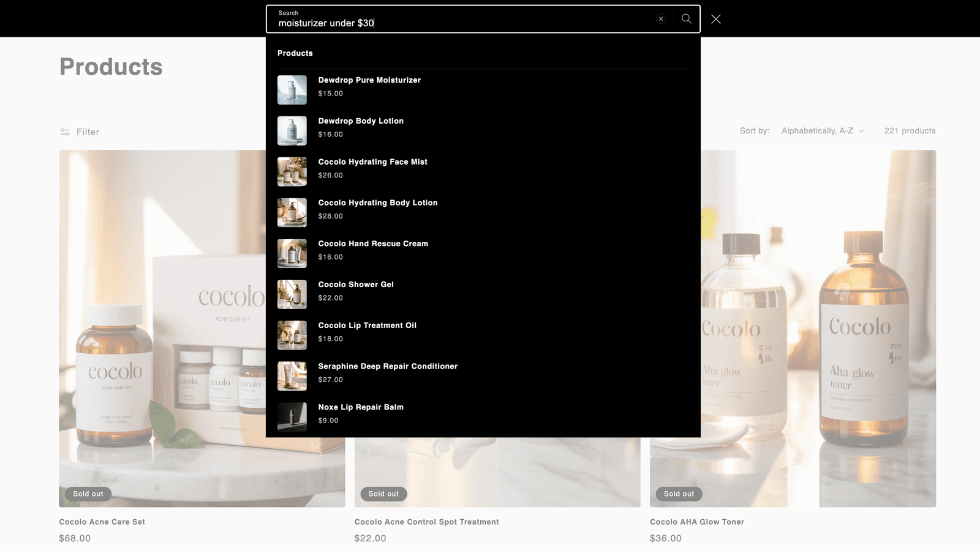Submit search using the magnifier icon
This screenshot has width=980, height=551.
pos(687,19)
